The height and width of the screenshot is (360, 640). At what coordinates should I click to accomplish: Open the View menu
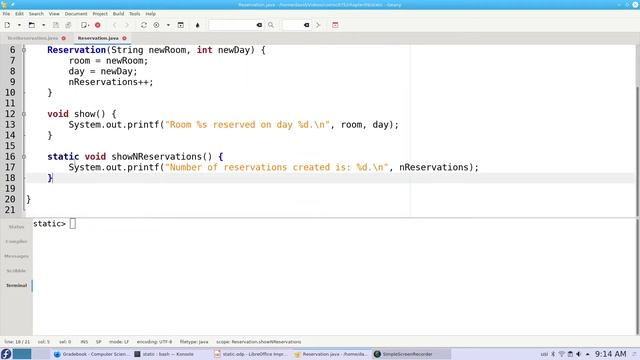click(54, 14)
